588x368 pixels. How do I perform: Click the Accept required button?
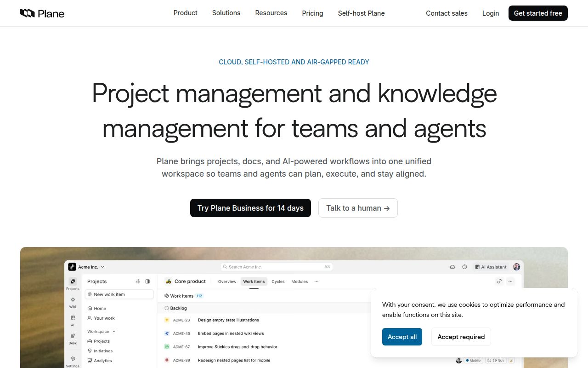coord(461,337)
